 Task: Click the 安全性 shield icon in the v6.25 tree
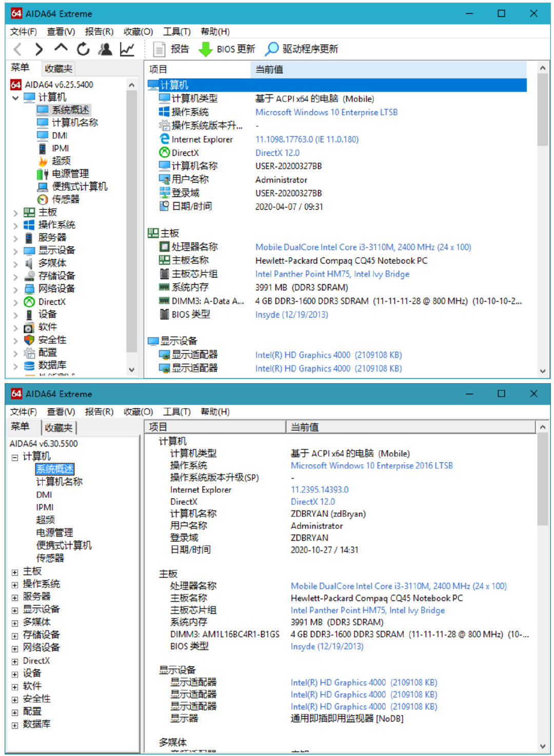pos(29,340)
